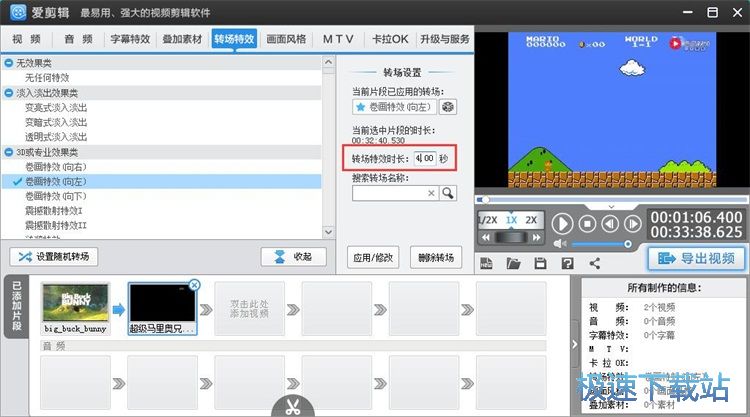Image resolution: width=750 pixels, height=417 pixels.
Task: Open the 视频 tab
Action: tap(26, 39)
